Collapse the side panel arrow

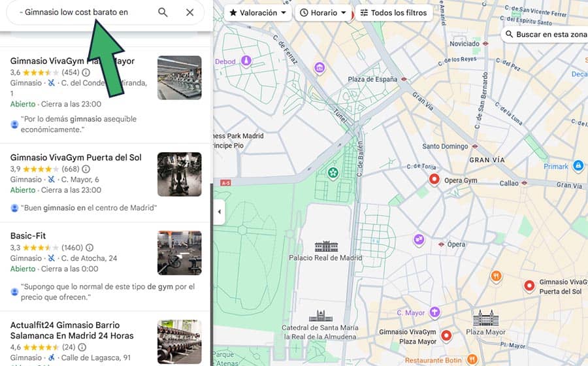click(x=219, y=212)
